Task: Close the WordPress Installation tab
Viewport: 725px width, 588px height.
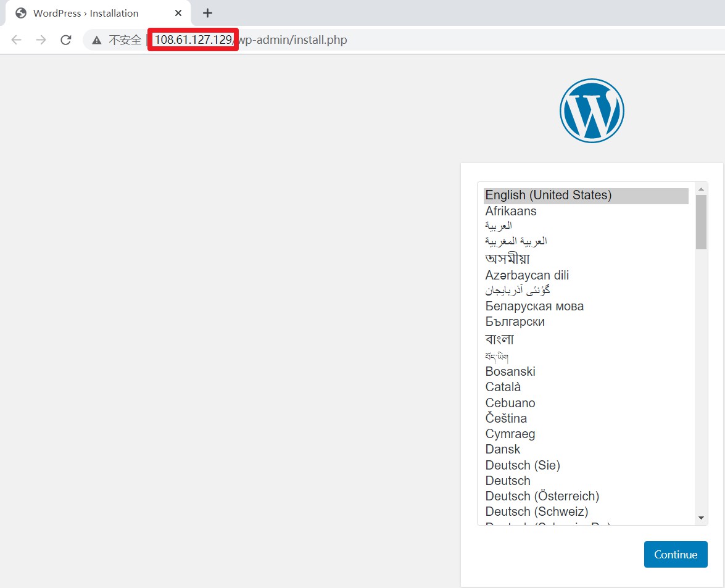Action: click(178, 13)
